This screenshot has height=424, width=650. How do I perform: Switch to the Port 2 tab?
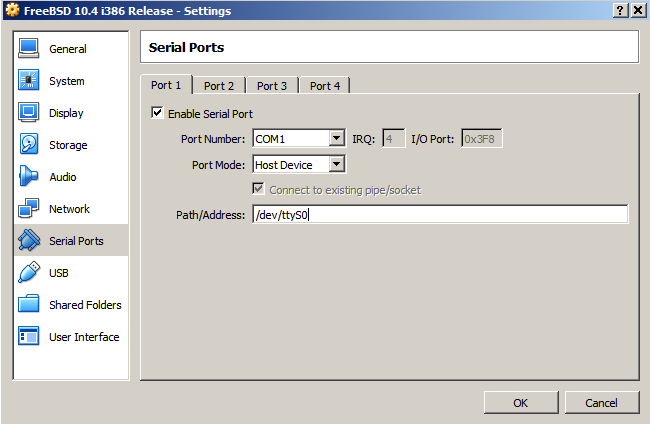tap(219, 86)
